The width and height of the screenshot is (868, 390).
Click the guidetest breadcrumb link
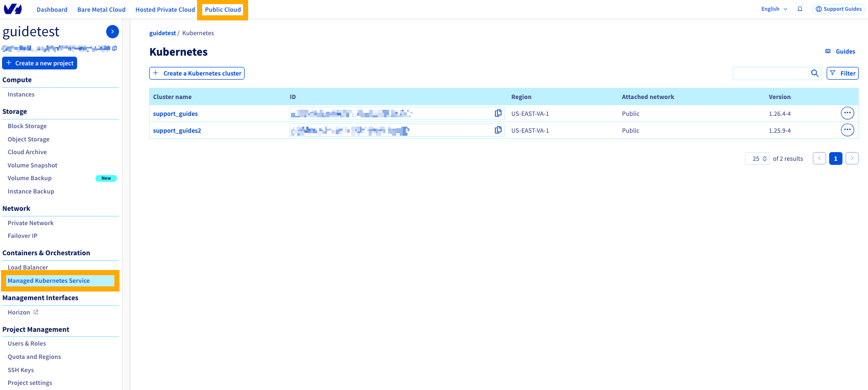point(162,33)
